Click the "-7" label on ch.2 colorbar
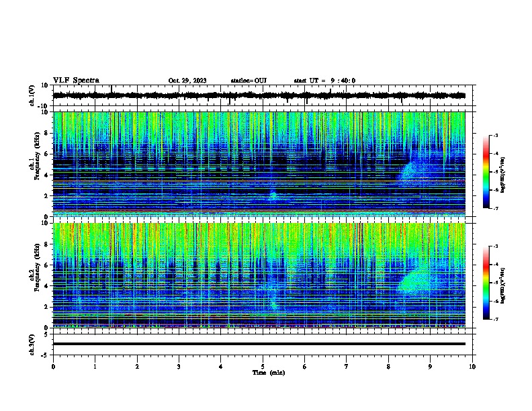This screenshot has height=411, width=532. point(496,319)
